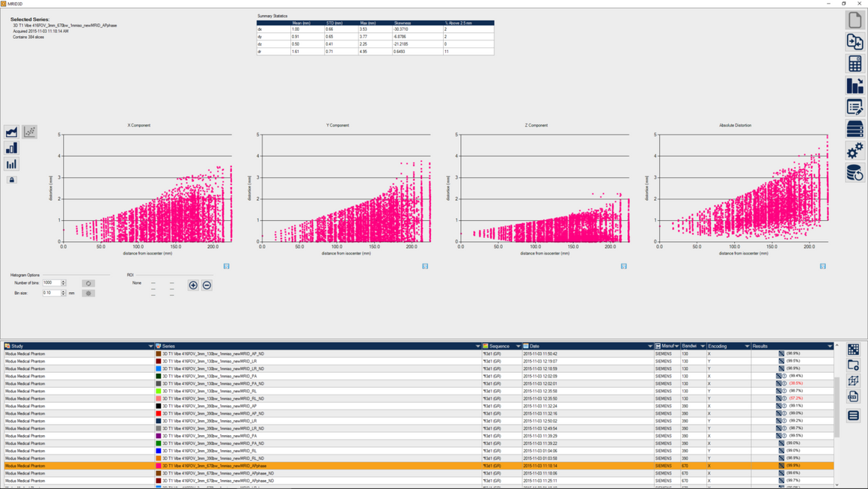Open the settings gears icon
This screenshot has height=489, width=868.
click(855, 151)
